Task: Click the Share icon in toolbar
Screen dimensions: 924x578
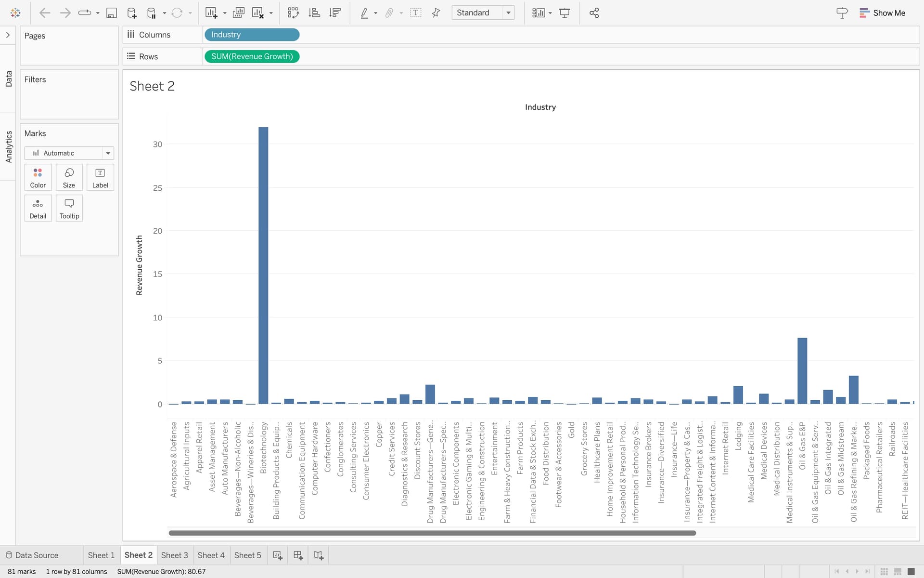Action: [594, 13]
